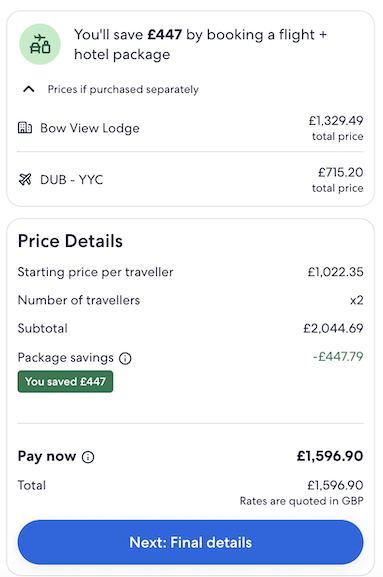Click the airplane icon beside DUB - YYC
Image resolution: width=383 pixels, height=577 pixels.
point(25,179)
